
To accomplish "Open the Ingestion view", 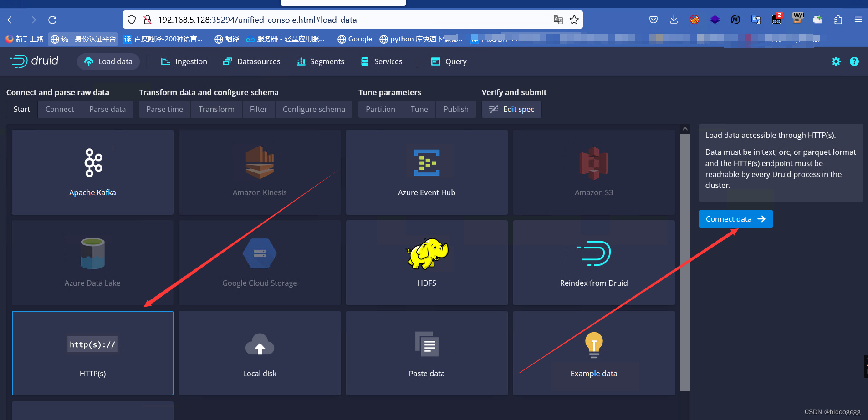I will [x=184, y=61].
